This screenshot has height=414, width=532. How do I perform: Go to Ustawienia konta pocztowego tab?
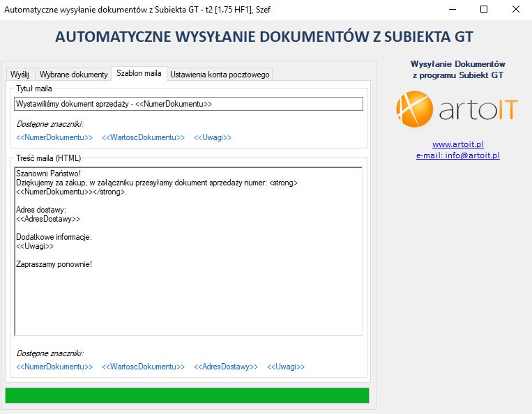[220, 74]
